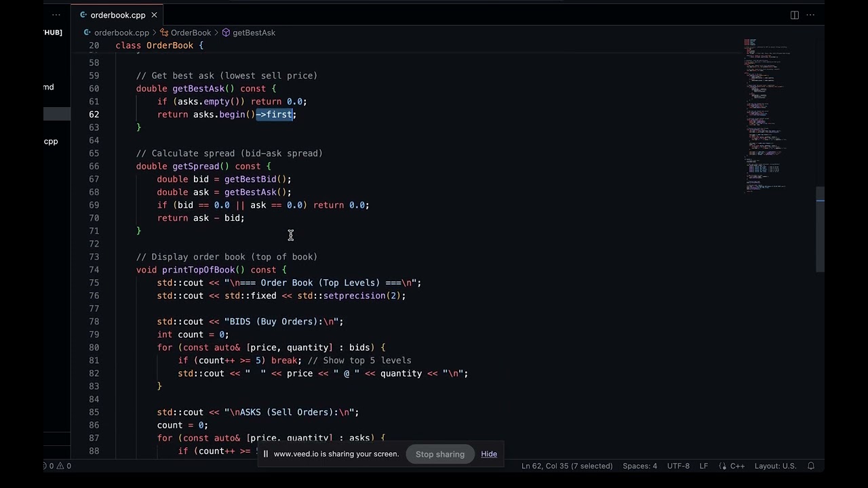Click Stop sharing button
Image resolution: width=868 pixels, height=488 pixels.
click(440, 454)
